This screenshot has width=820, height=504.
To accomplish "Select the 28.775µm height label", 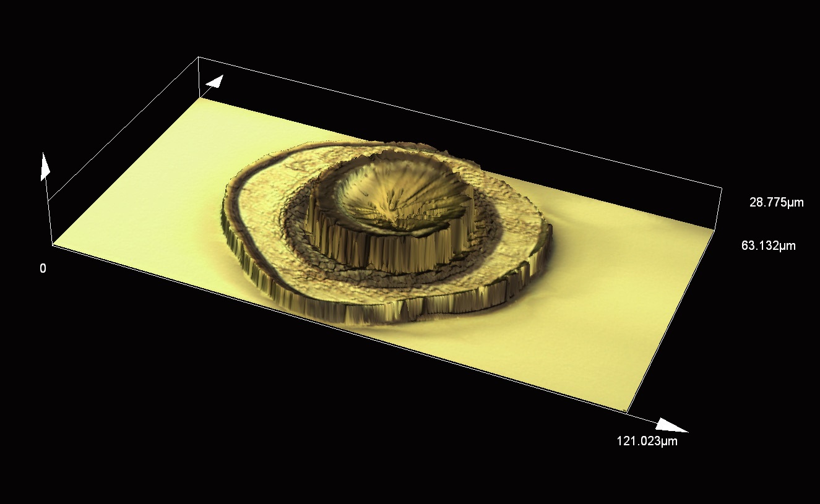I will click(x=776, y=202).
